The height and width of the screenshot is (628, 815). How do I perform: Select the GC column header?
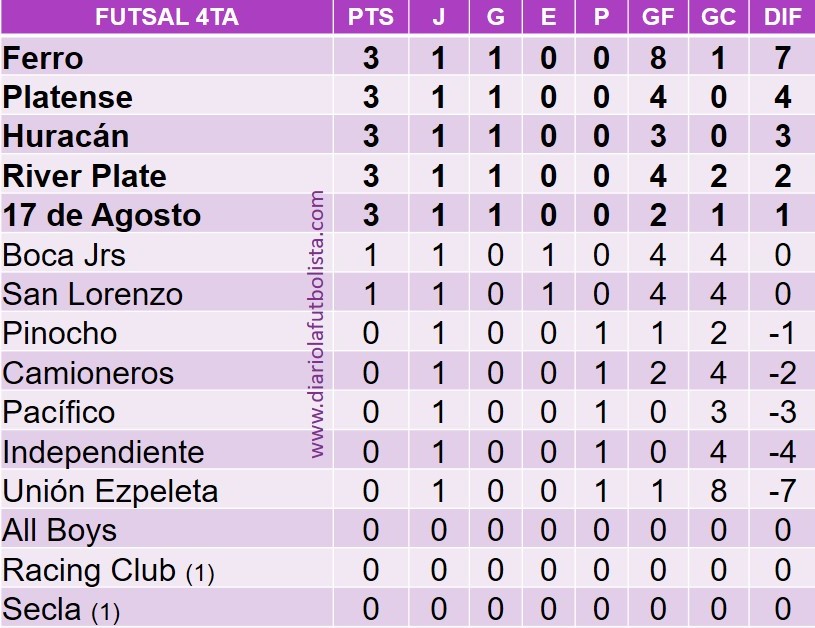tap(717, 18)
